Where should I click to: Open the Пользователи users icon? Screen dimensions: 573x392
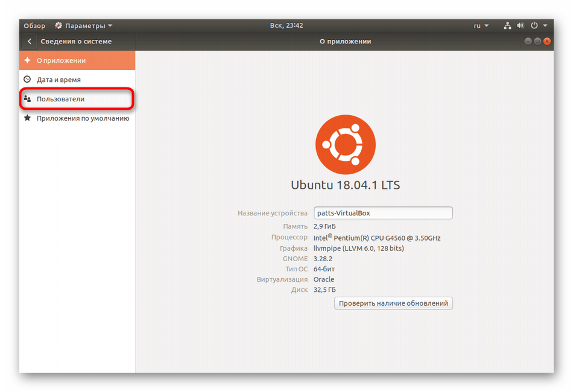click(27, 99)
